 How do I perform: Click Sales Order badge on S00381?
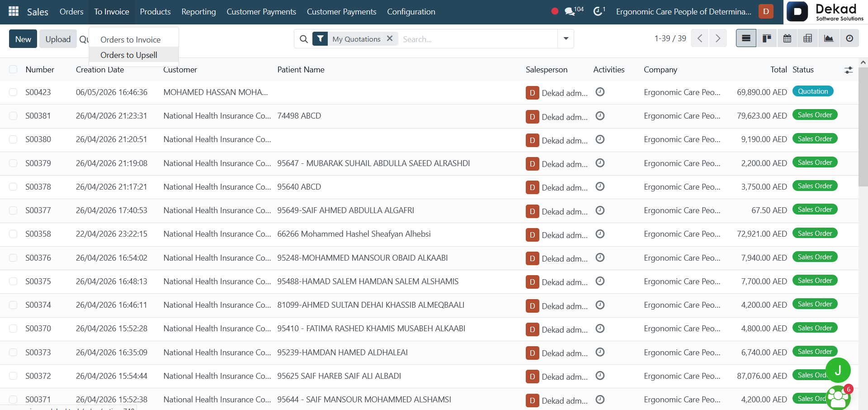[x=815, y=115]
